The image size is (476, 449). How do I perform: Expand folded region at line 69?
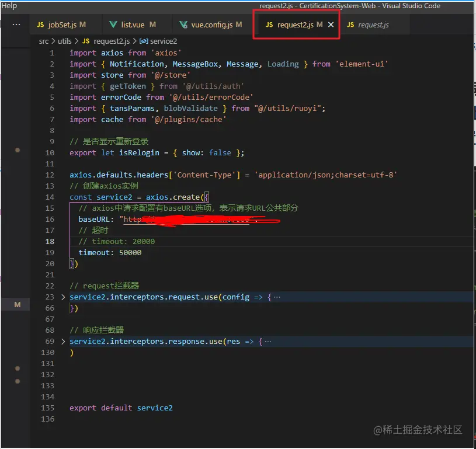(63, 342)
